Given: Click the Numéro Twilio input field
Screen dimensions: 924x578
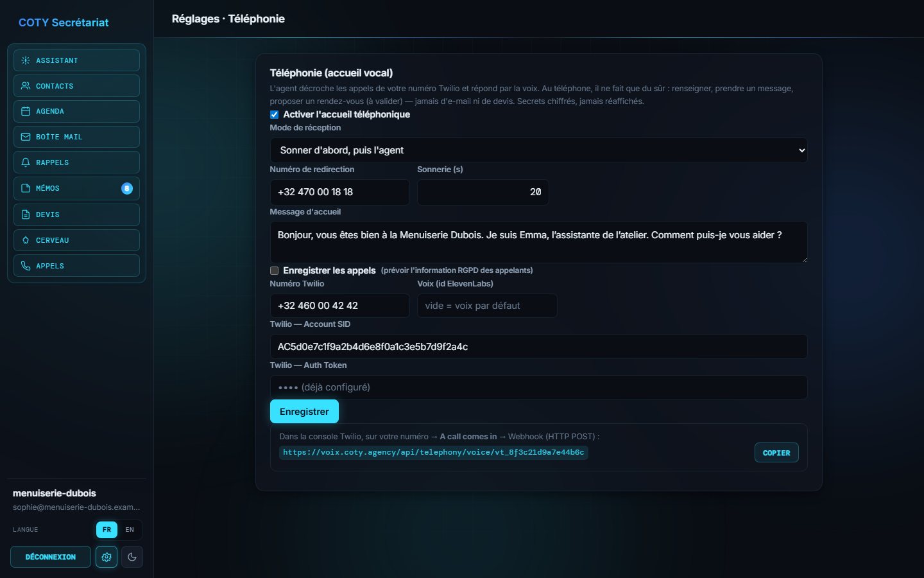Looking at the screenshot, I should click(339, 306).
